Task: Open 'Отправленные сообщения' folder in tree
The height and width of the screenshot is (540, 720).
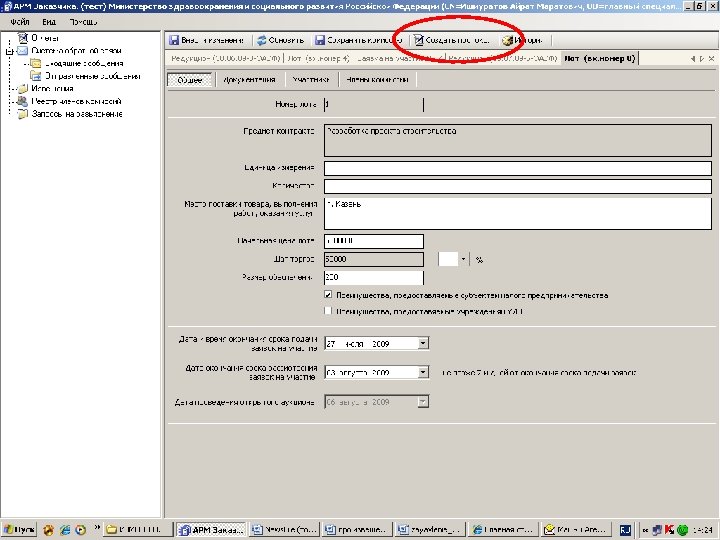Action: click(85, 76)
